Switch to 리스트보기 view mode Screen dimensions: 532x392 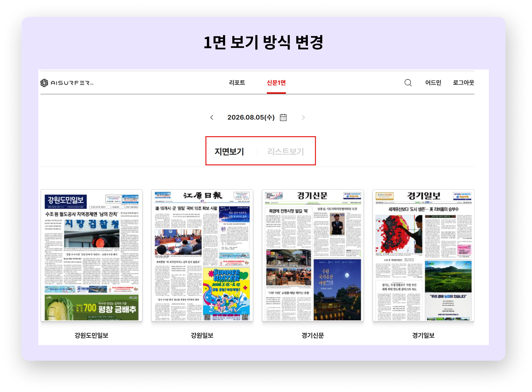point(286,152)
